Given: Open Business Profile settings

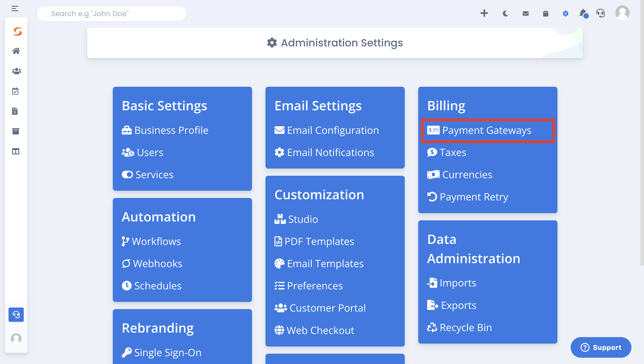Looking at the screenshot, I should pyautogui.click(x=171, y=130).
